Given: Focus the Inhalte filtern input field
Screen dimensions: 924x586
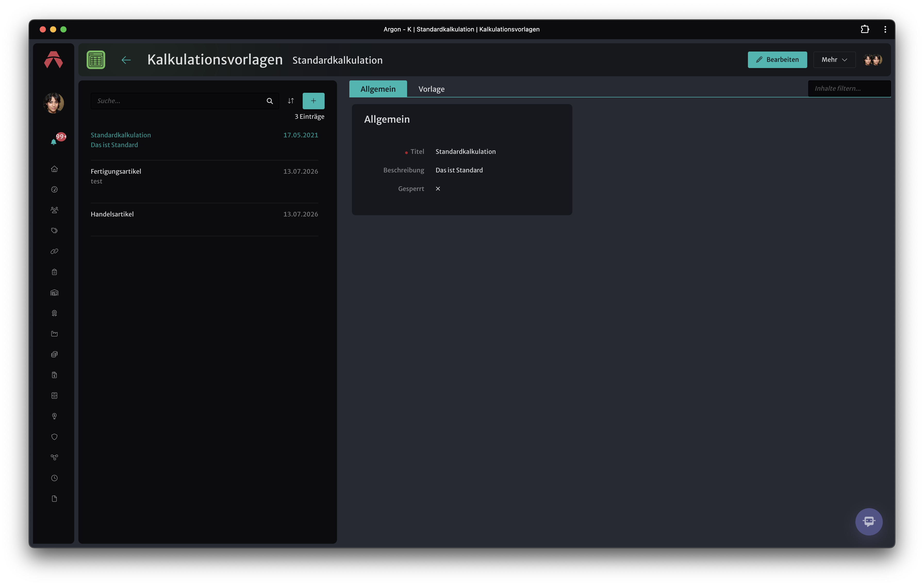Looking at the screenshot, I should [849, 89].
